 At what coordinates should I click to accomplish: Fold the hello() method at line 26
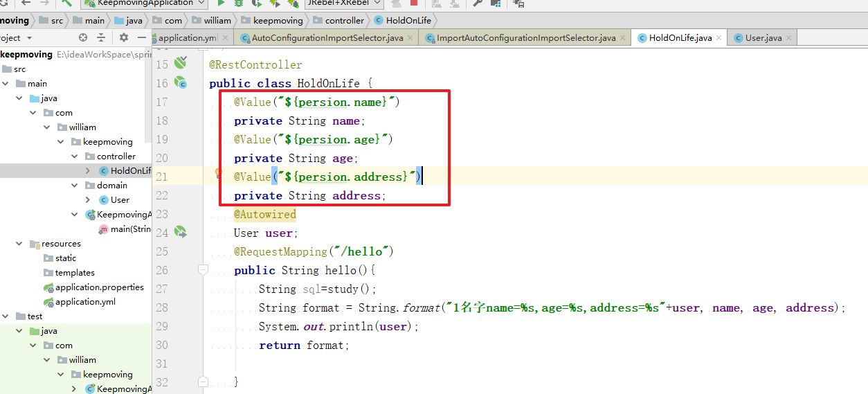(203, 270)
